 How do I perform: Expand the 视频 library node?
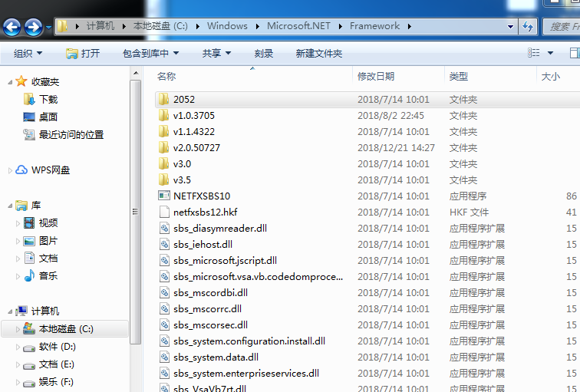point(18,223)
